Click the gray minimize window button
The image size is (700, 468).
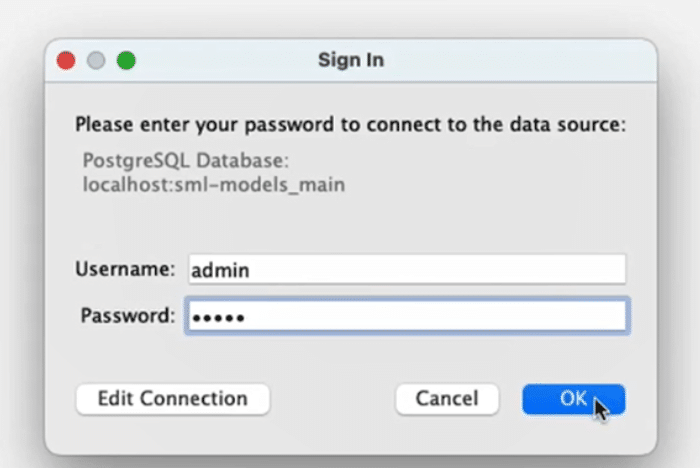click(96, 60)
